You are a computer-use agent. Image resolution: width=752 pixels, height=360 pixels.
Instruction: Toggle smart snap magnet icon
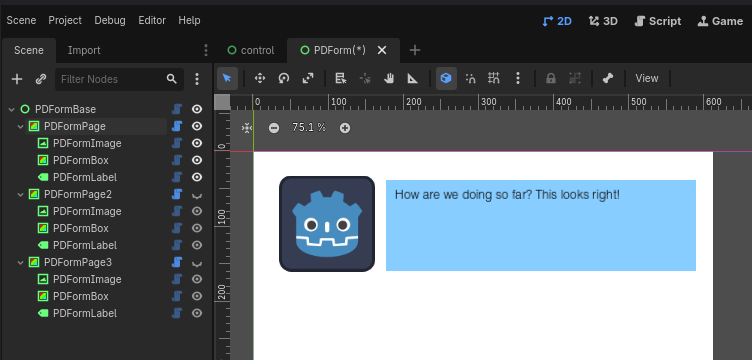pos(470,78)
